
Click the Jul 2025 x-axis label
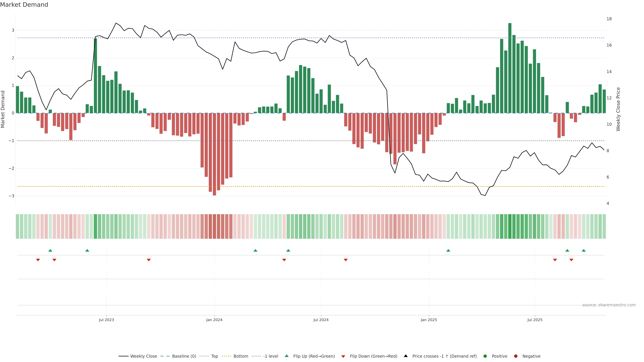535,320
